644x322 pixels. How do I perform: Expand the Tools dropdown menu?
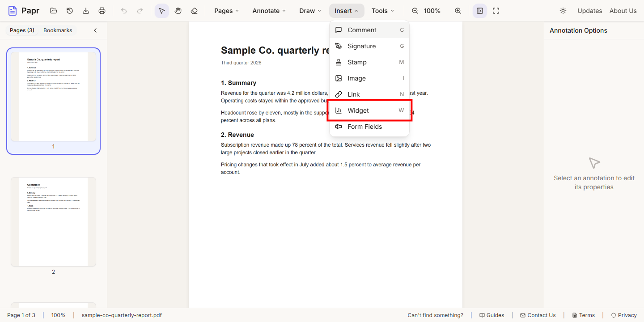383,11
